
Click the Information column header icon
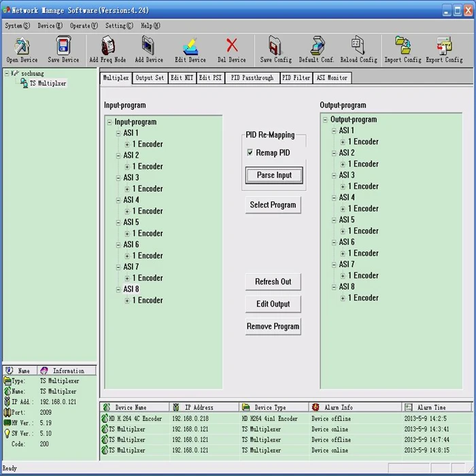44,371
